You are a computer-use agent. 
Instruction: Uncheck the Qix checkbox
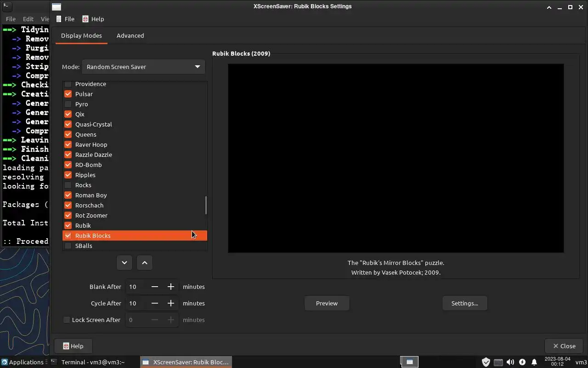coord(68,114)
